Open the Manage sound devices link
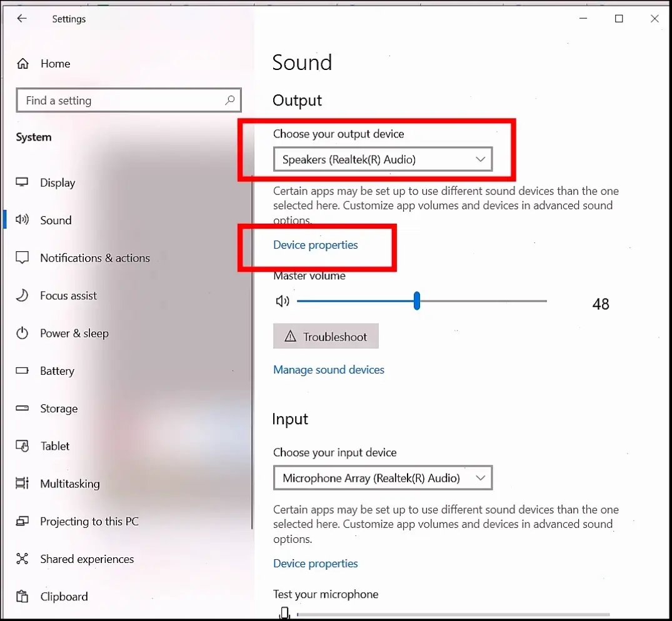 point(328,370)
